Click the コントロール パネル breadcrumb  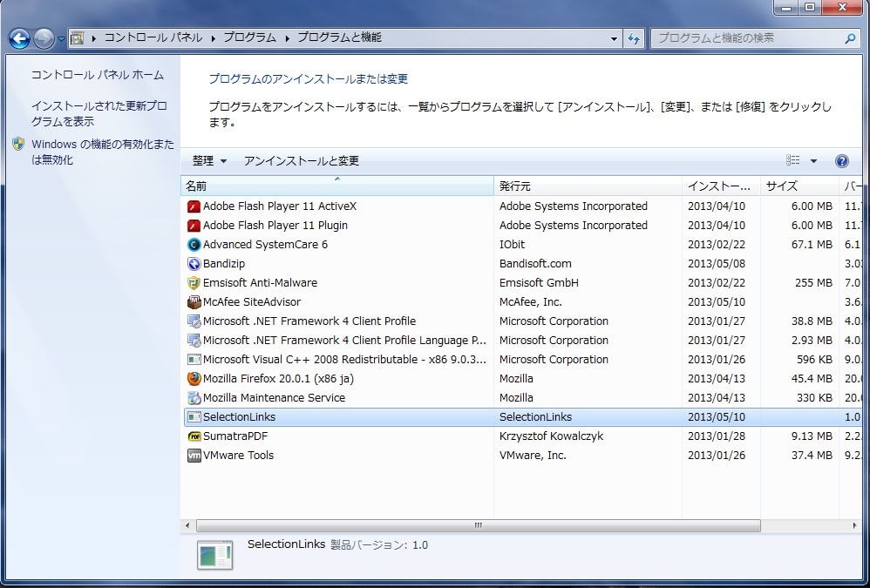pyautogui.click(x=153, y=37)
